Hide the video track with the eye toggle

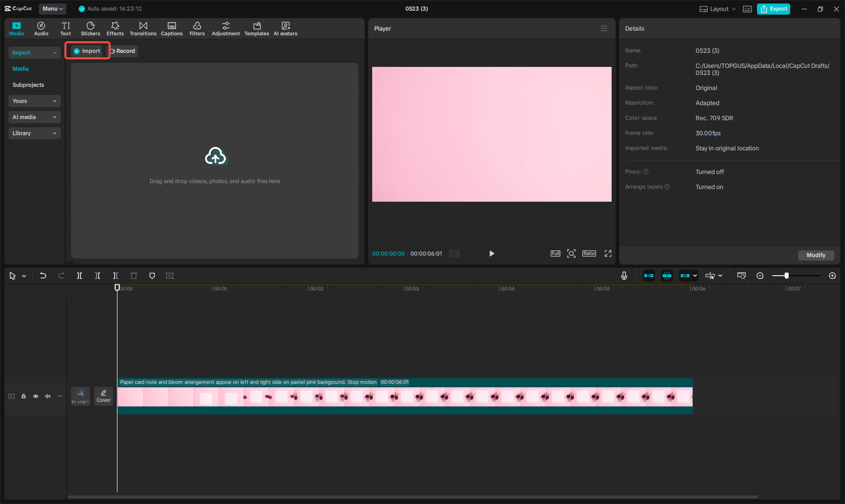tap(35, 396)
